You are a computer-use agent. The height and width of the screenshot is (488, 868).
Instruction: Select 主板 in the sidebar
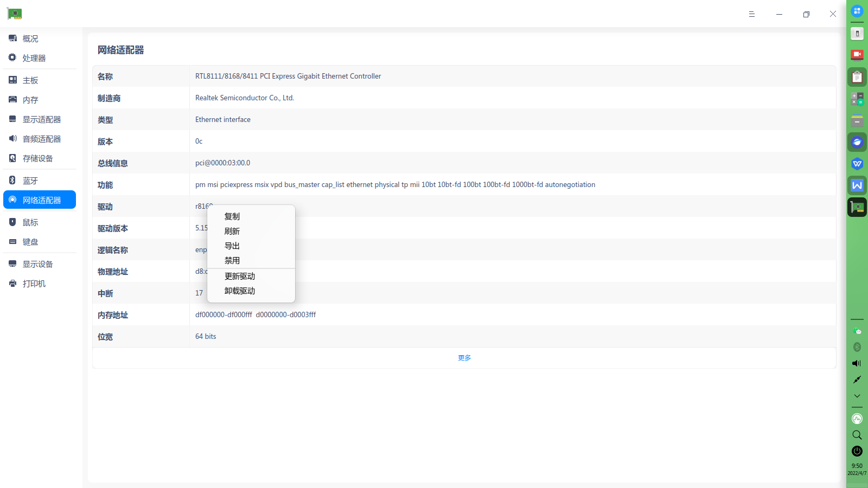pos(40,80)
